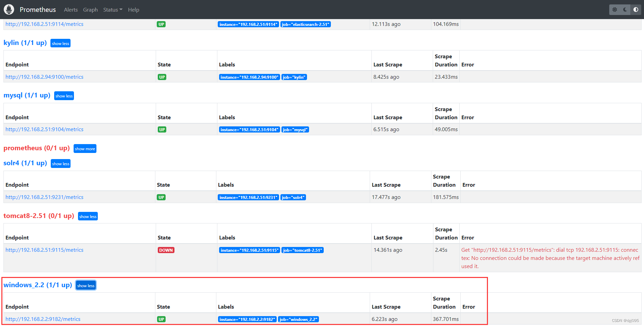Click the job="tomcat8-2.51" label badge

[303, 250]
